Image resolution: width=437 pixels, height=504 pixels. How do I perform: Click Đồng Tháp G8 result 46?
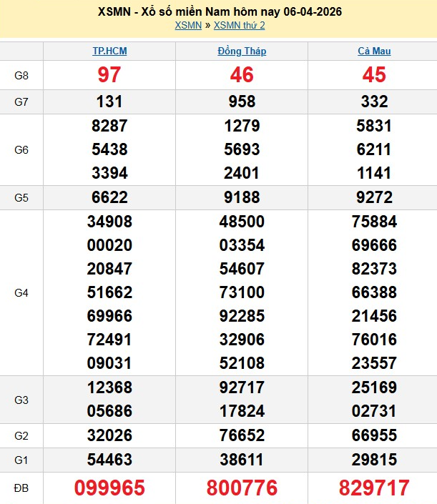pyautogui.click(x=242, y=75)
